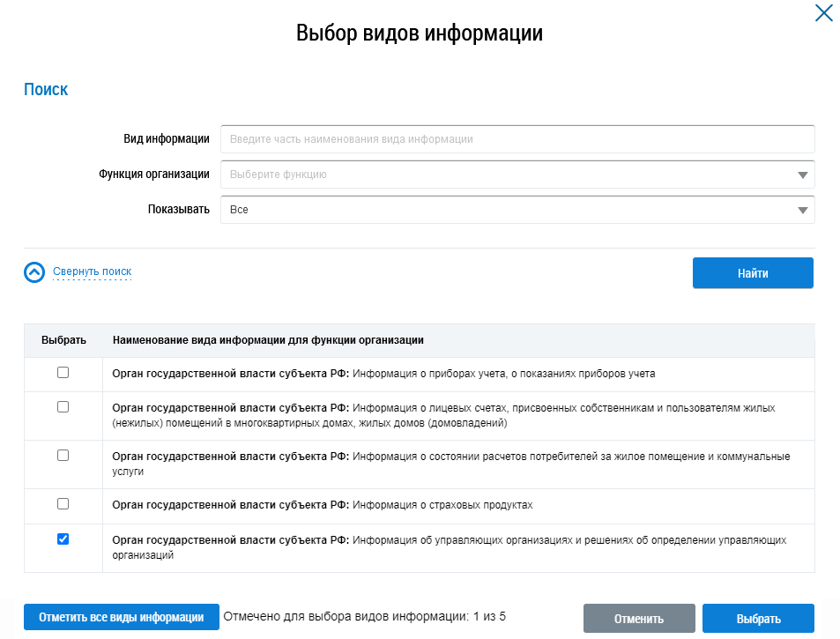Click the Найти search button
The width and height of the screenshot is (840, 639).
click(x=753, y=273)
